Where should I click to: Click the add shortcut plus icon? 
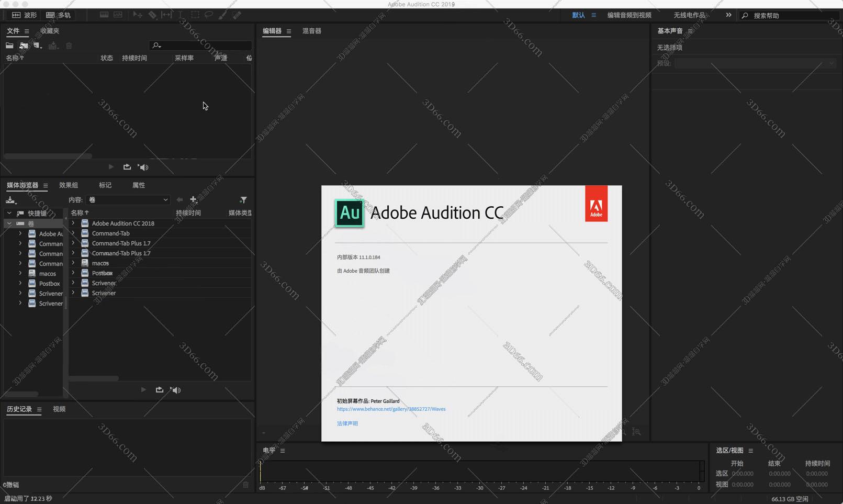click(193, 199)
